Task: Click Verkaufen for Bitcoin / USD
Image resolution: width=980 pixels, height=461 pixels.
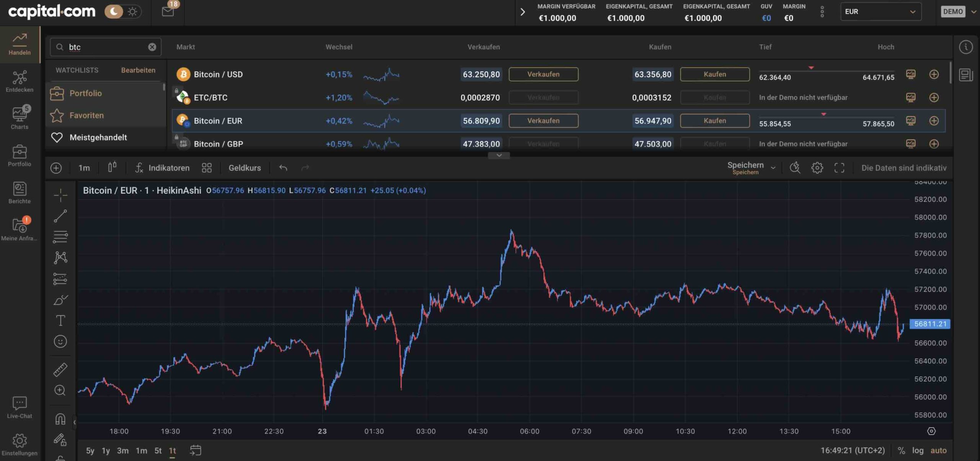Action: click(543, 74)
